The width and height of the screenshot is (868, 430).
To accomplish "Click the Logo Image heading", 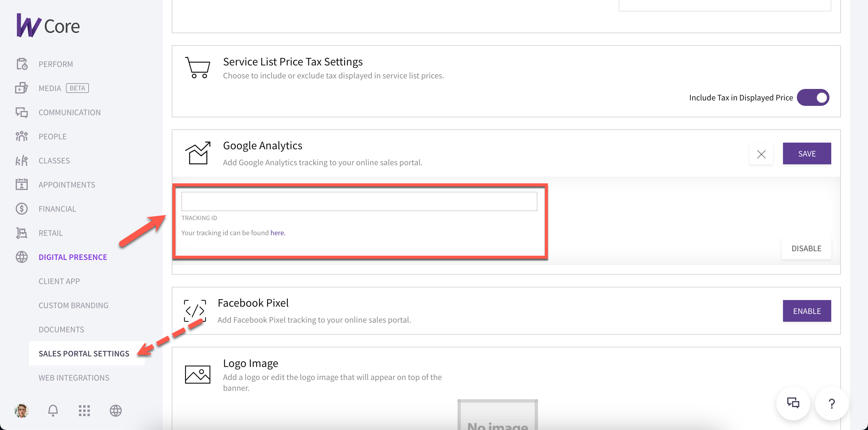I will [x=250, y=363].
